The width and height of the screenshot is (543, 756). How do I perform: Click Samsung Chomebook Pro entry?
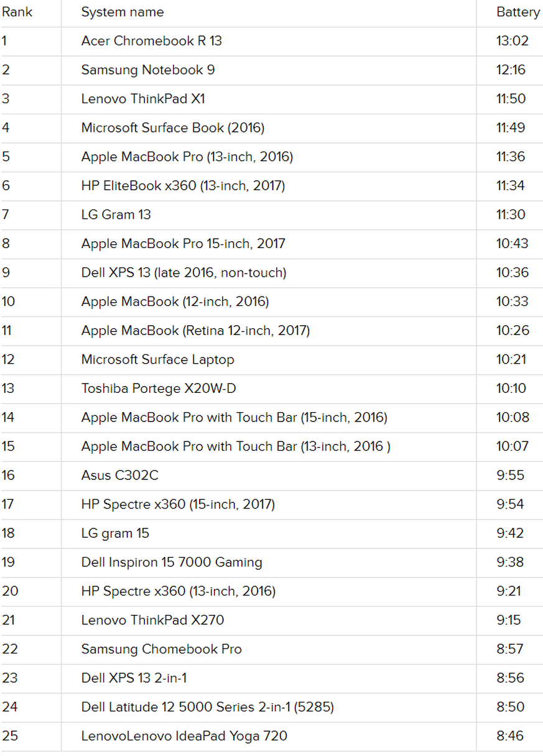tap(161, 649)
